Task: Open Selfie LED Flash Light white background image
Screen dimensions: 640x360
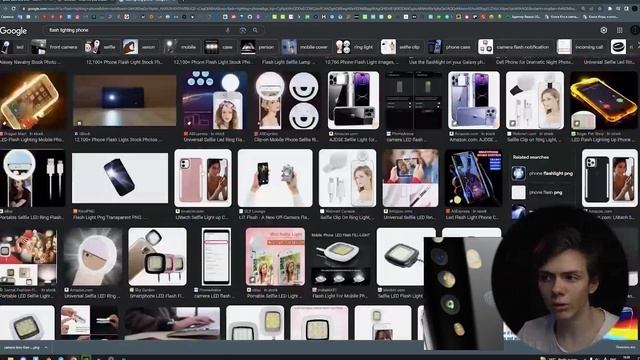Action: tap(401, 257)
